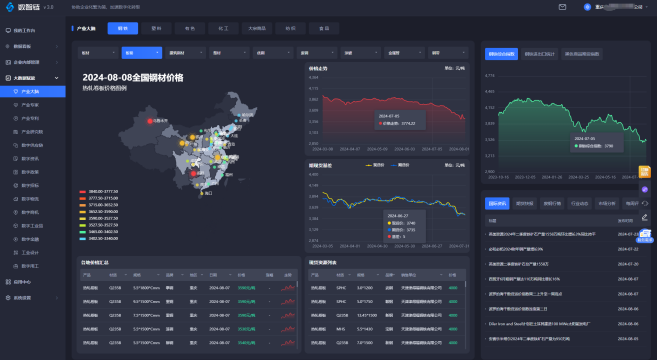Expand the 数据看板 sidebar menu arrow
This screenshot has height=360, width=657.
point(57,46)
